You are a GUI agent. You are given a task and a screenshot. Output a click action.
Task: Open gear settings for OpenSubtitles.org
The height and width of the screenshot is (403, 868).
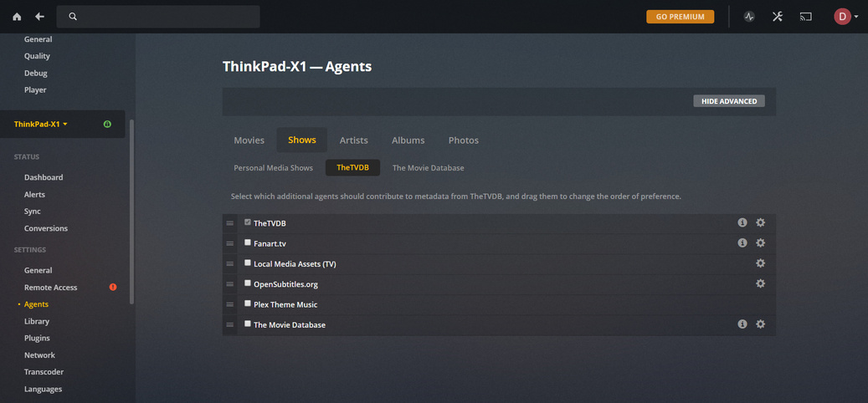[761, 283]
